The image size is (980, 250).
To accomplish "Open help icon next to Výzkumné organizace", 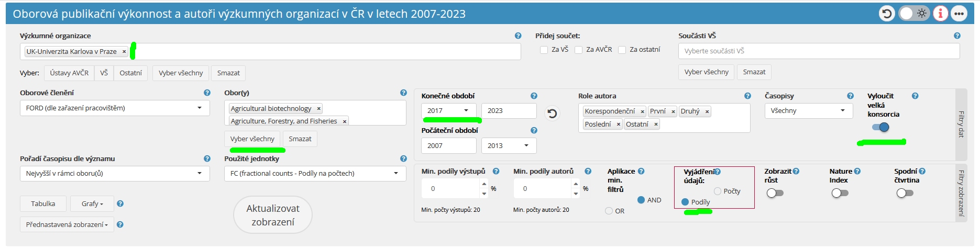I will [518, 36].
